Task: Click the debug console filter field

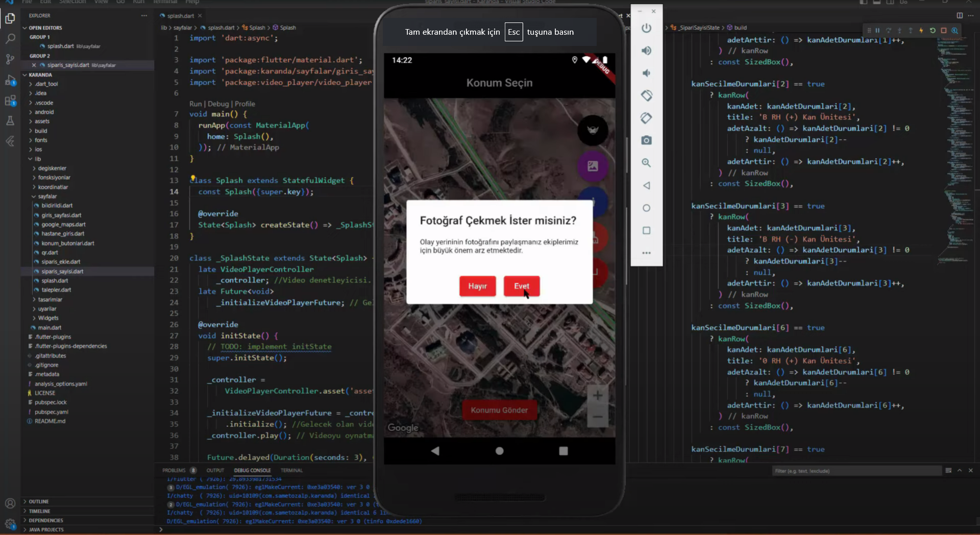Action: [x=855, y=471]
